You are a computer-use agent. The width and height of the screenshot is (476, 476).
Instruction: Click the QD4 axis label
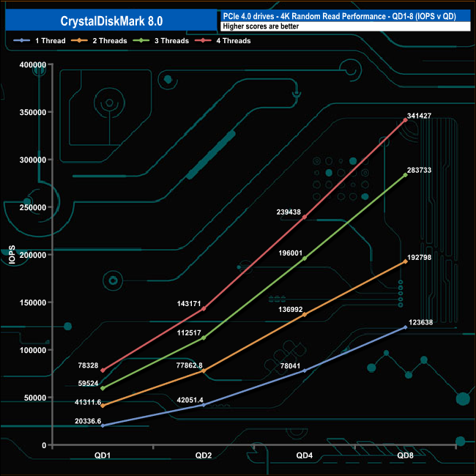point(305,455)
